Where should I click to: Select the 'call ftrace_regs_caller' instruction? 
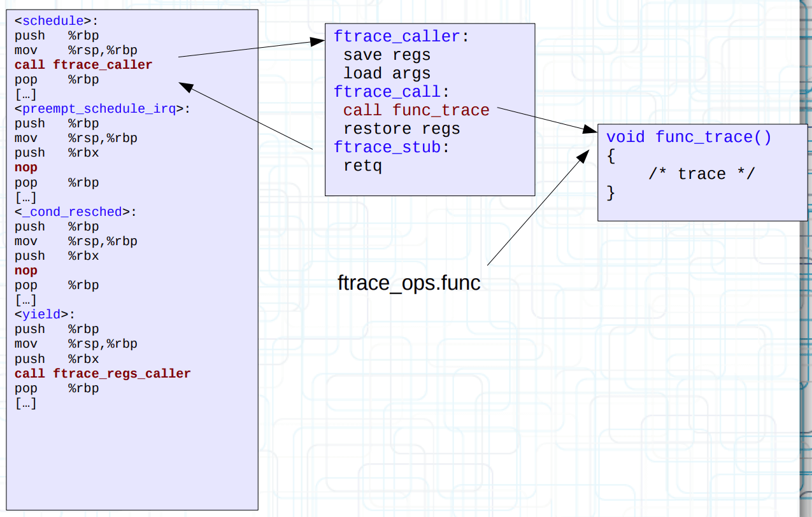[103, 374]
